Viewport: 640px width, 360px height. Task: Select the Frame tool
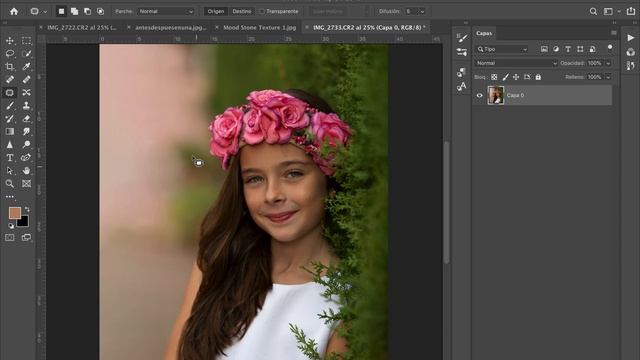pyautogui.click(x=27, y=184)
